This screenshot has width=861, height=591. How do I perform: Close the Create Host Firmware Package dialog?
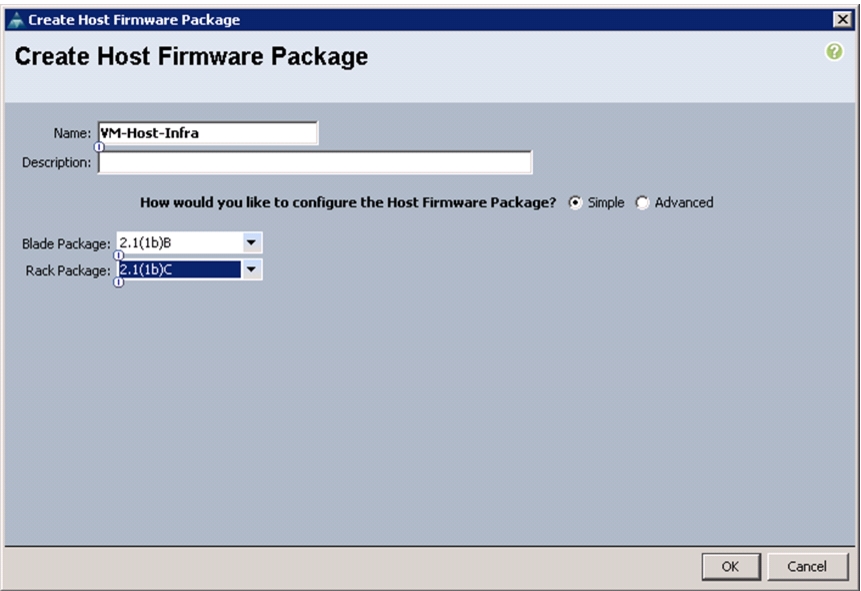pos(842,20)
